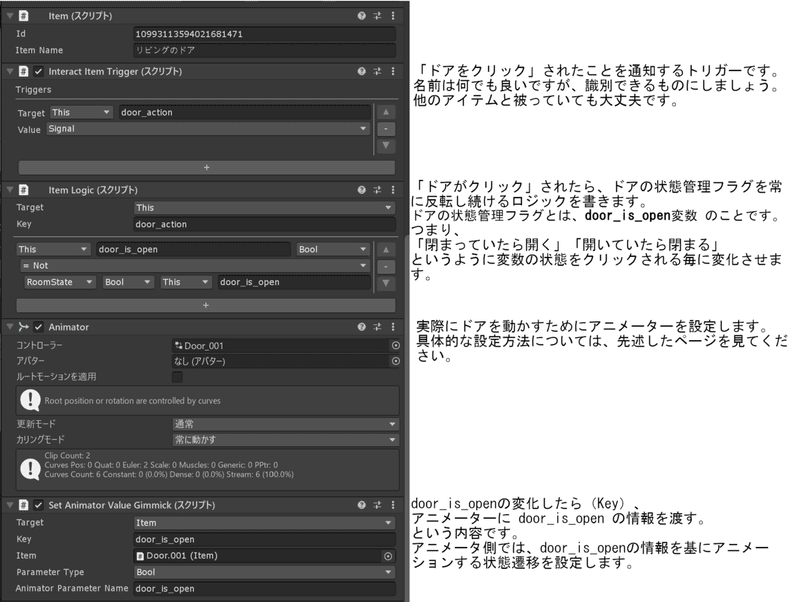Add a new Item Logic statement
This screenshot has width=800, height=602.
206,305
